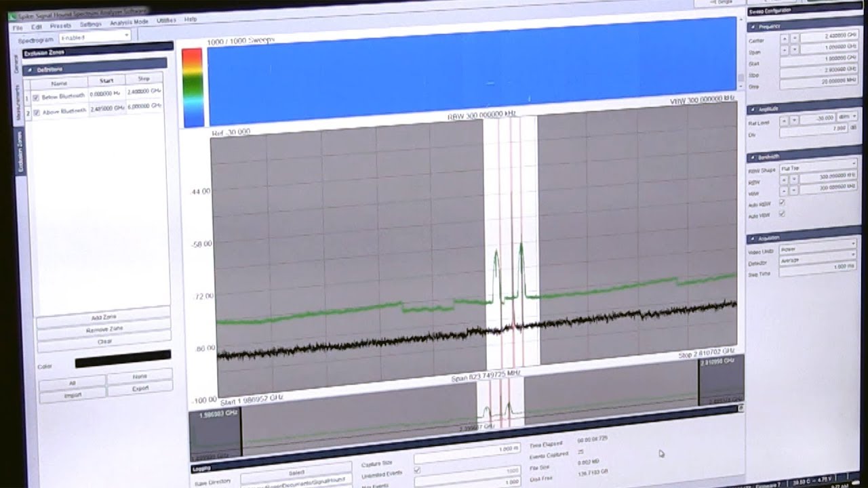Decrease the VBW with down arrow
The width and height of the screenshot is (868, 488).
(x=795, y=192)
